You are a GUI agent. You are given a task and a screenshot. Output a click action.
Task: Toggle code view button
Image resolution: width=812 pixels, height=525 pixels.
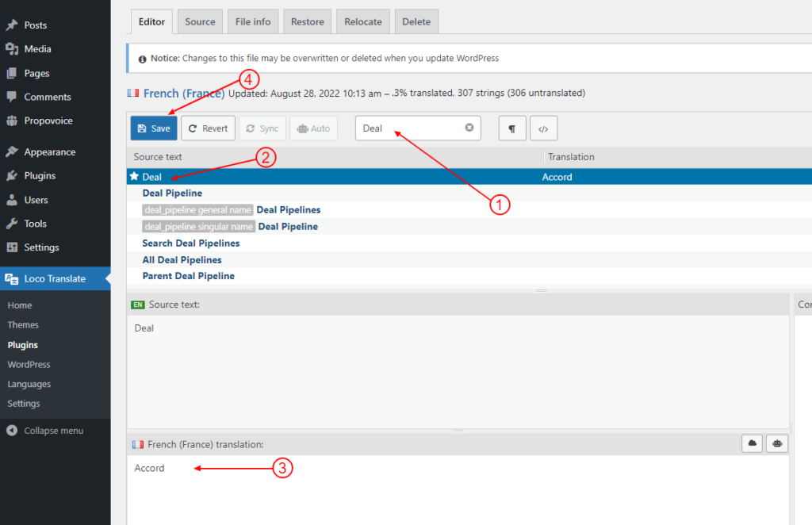pos(543,128)
